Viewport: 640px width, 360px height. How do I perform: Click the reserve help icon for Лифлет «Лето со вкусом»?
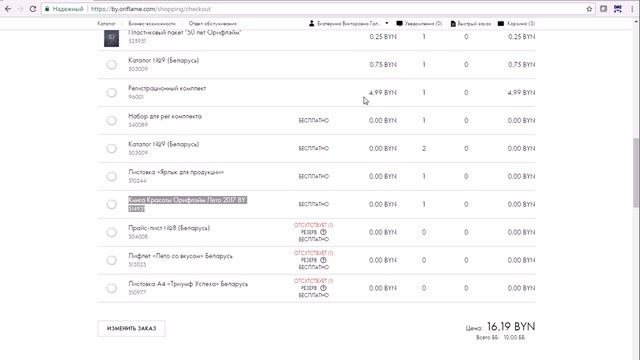coord(323,260)
